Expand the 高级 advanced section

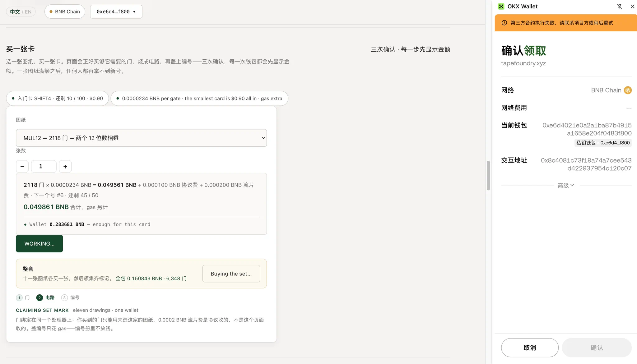tap(566, 185)
